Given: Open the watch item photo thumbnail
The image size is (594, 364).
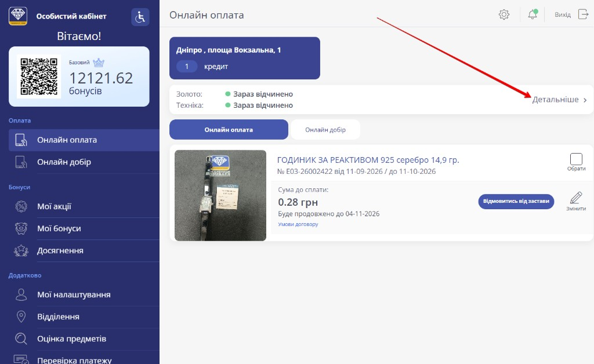Looking at the screenshot, I should click(220, 195).
